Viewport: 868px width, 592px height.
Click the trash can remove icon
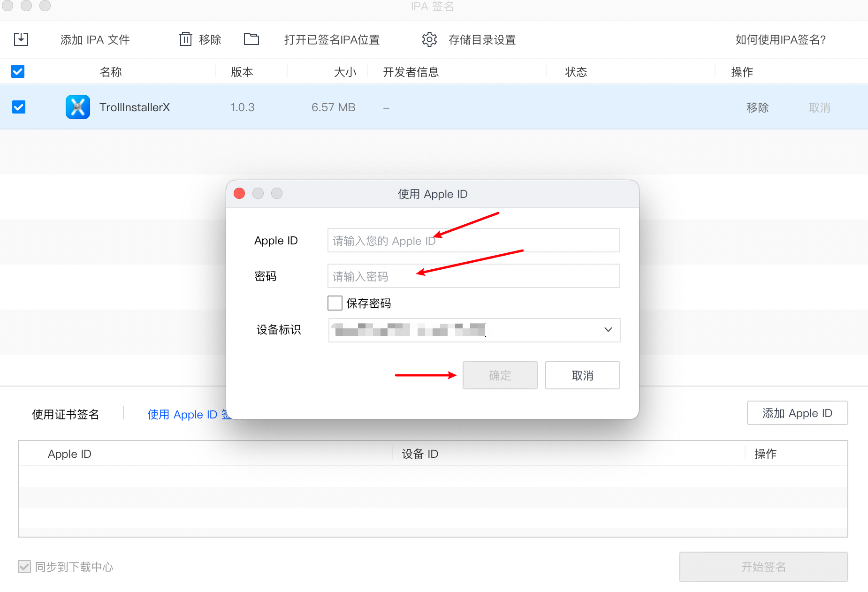coord(186,39)
